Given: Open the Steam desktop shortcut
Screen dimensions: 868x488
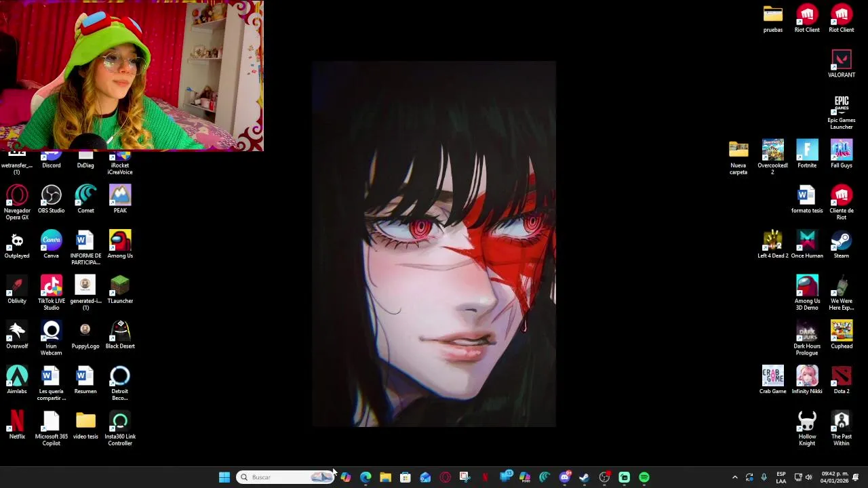Looking at the screenshot, I should (841, 245).
